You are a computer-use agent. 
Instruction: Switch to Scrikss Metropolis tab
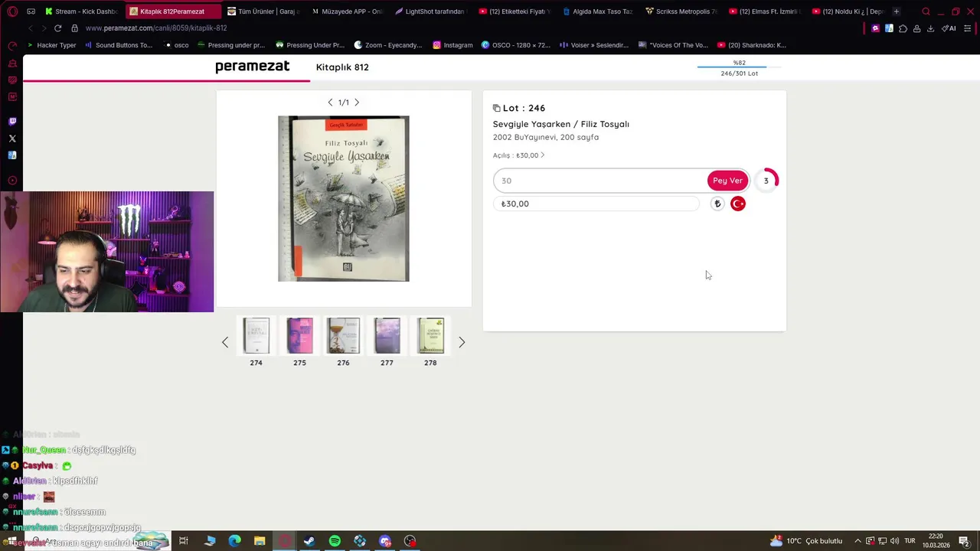click(681, 11)
